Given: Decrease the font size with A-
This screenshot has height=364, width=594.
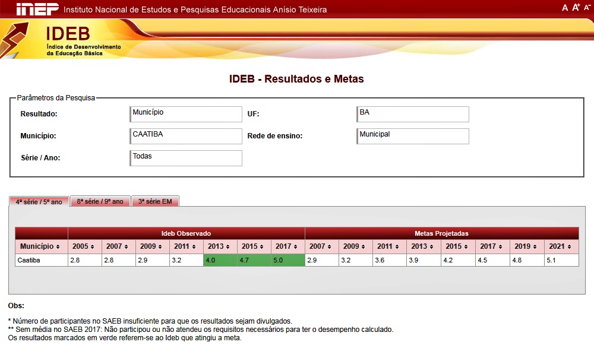Looking at the screenshot, I should tap(587, 8).
